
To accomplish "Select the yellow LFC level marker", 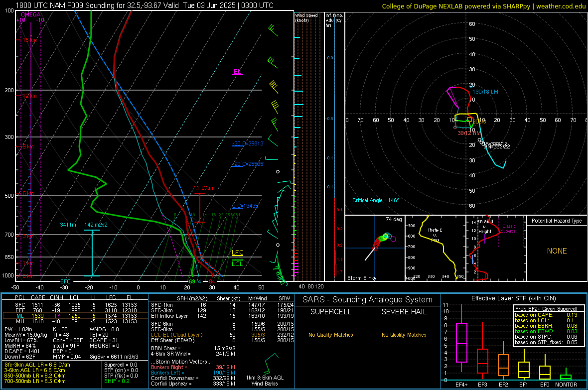I will [237, 253].
